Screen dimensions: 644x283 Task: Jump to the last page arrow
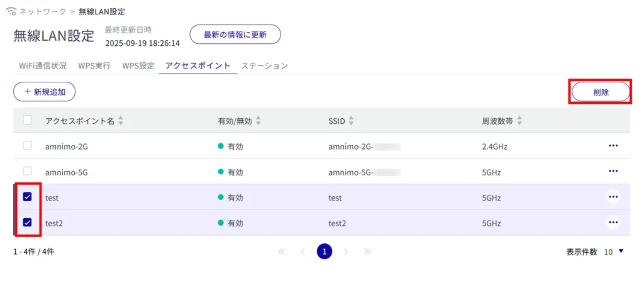(367, 252)
